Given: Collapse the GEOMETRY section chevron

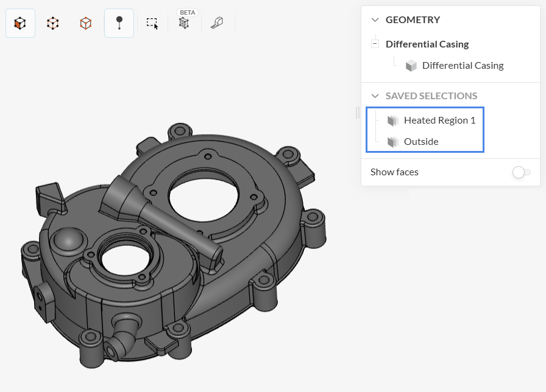Looking at the screenshot, I should 375,20.
